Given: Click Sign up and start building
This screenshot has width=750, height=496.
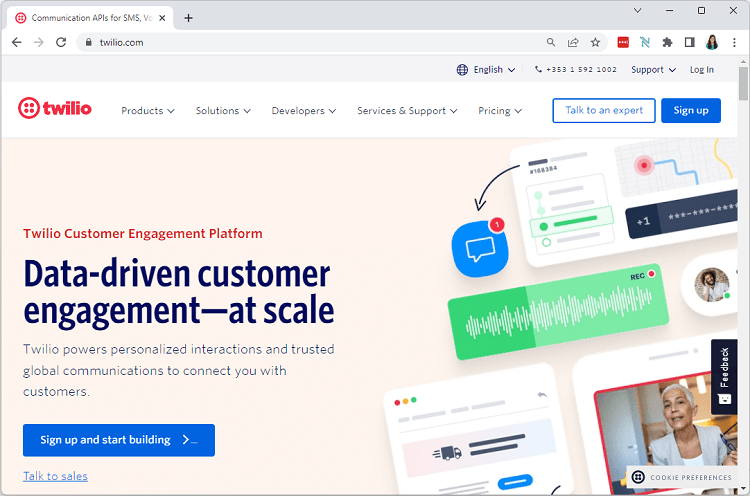Looking at the screenshot, I should [119, 440].
